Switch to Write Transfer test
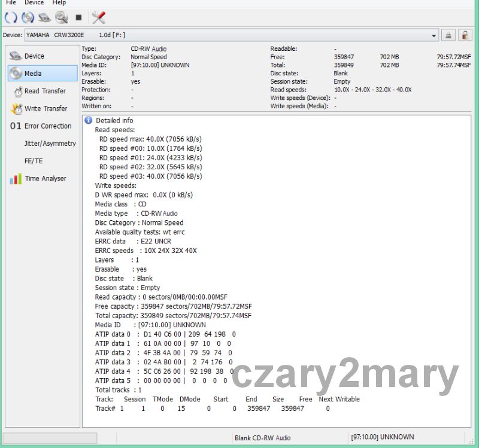Screen dimensions: 479x448 (x=46, y=108)
